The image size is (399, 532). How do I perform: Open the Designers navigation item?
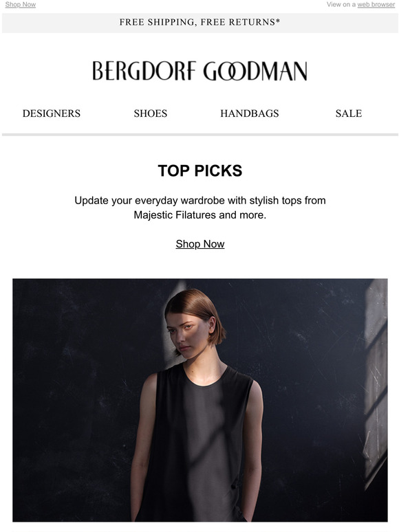[x=52, y=113]
